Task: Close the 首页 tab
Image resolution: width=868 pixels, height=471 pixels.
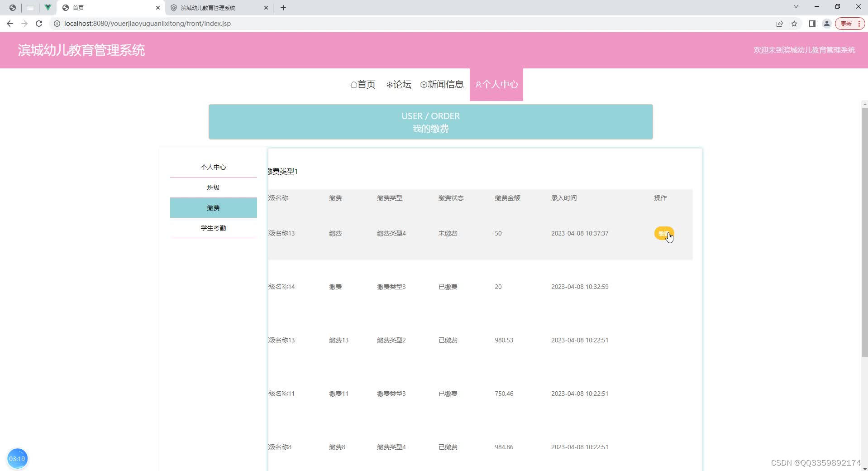Action: (x=158, y=8)
